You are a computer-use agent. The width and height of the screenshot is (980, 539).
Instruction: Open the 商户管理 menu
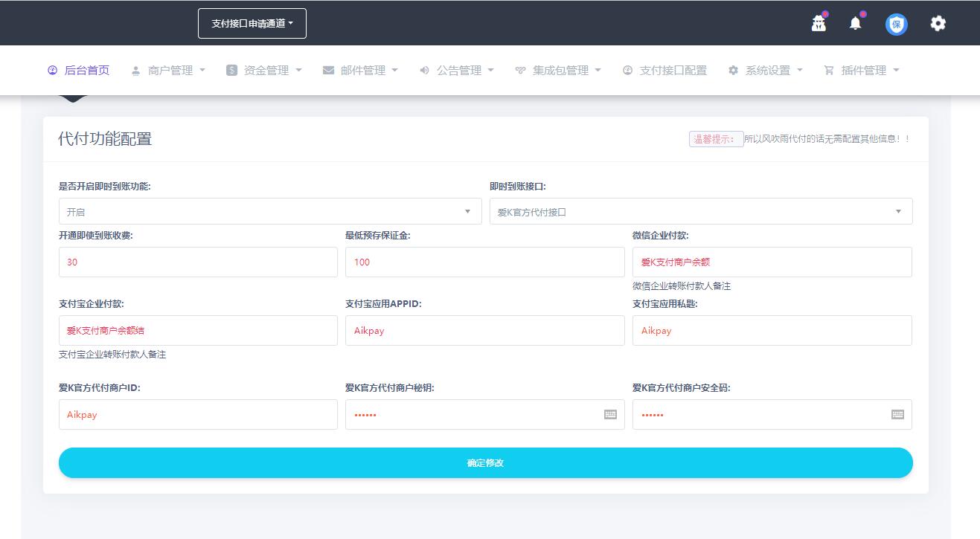170,71
